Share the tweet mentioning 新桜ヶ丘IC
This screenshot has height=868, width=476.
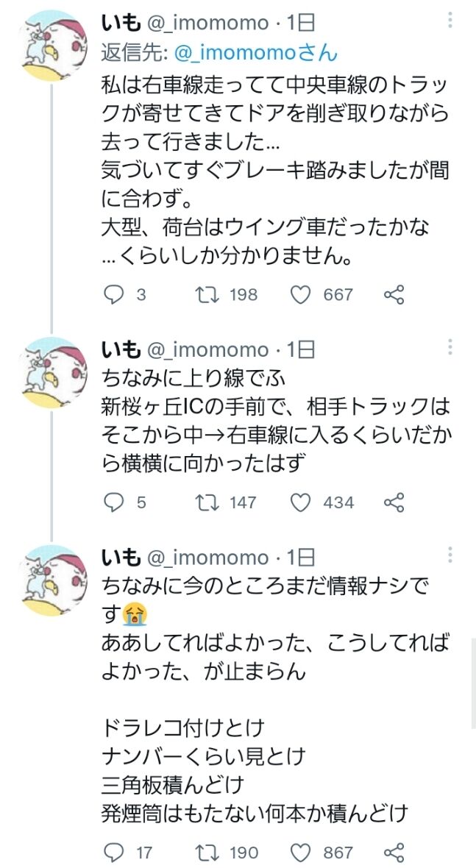click(394, 502)
